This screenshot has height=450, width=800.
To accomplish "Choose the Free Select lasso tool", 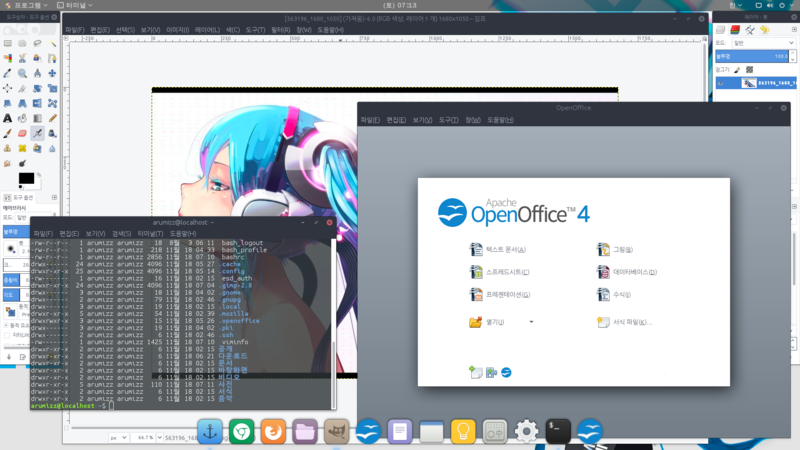I will 37,43.
